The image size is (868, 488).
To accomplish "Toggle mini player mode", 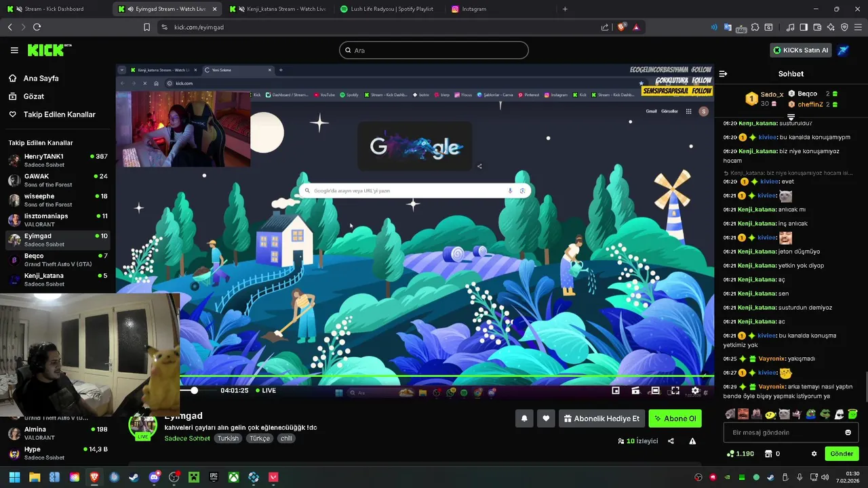I will coord(616,390).
